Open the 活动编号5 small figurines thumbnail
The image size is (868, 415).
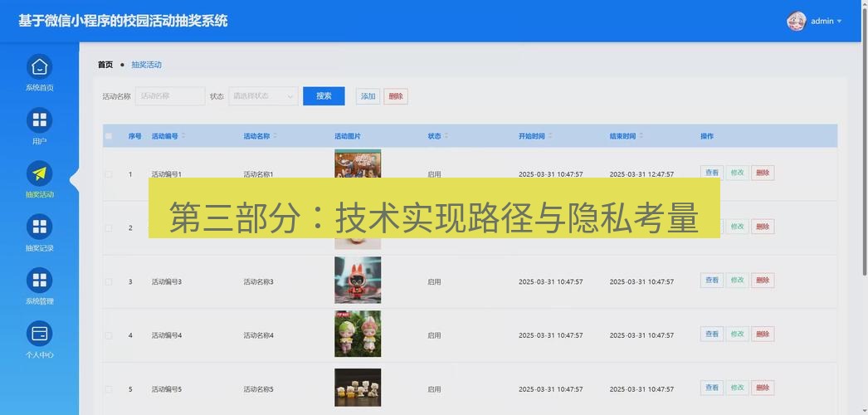[x=358, y=388]
